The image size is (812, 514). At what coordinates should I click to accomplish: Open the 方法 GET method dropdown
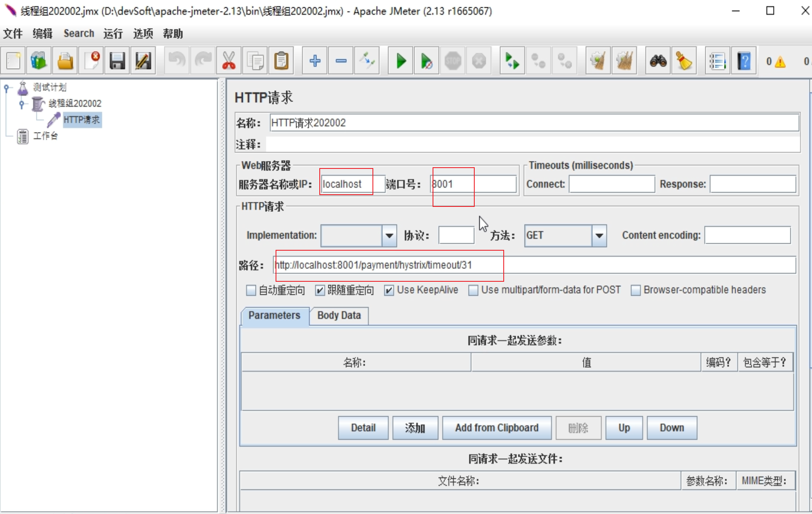tap(599, 236)
